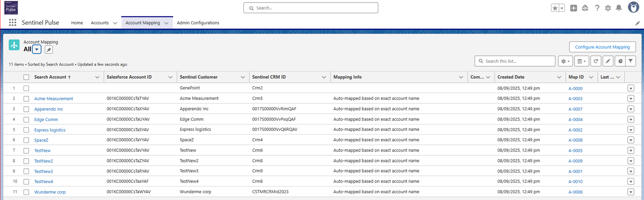Click the Search this list field
The width and height of the screenshot is (644, 200).
(518, 61)
